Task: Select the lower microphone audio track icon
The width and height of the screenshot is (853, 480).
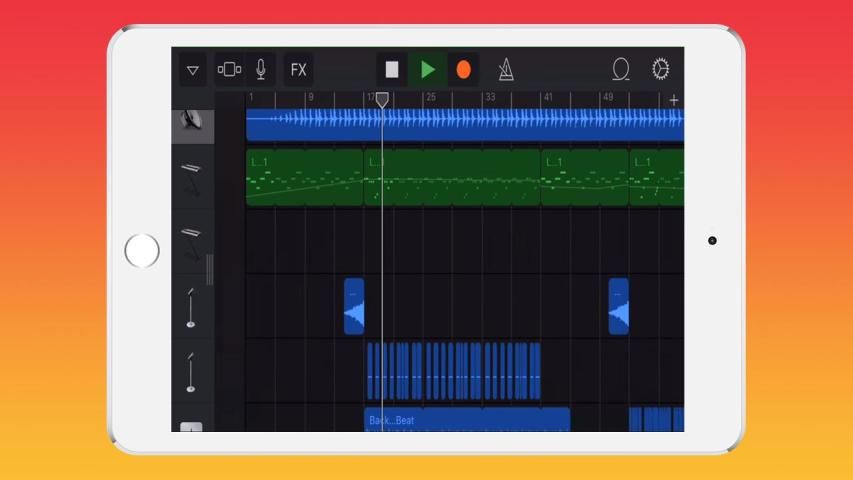Action: click(191, 371)
